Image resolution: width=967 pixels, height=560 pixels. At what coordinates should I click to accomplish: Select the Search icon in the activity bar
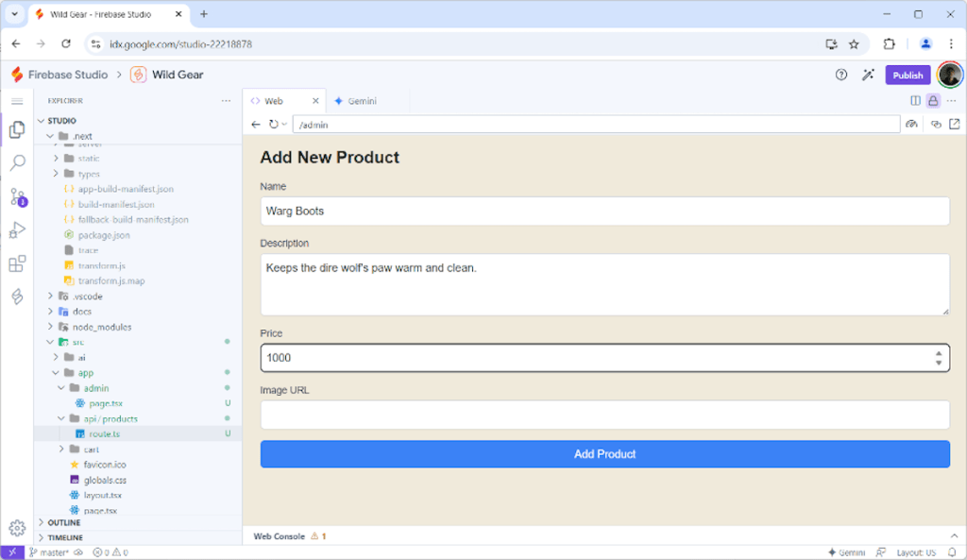pos(16,163)
